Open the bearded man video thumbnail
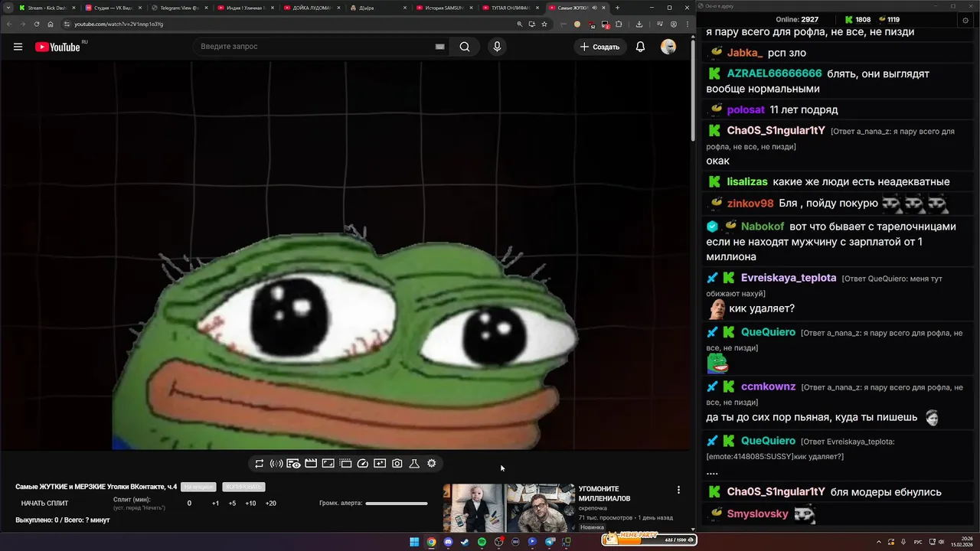Screen dimensions: 980x551 click(x=540, y=507)
